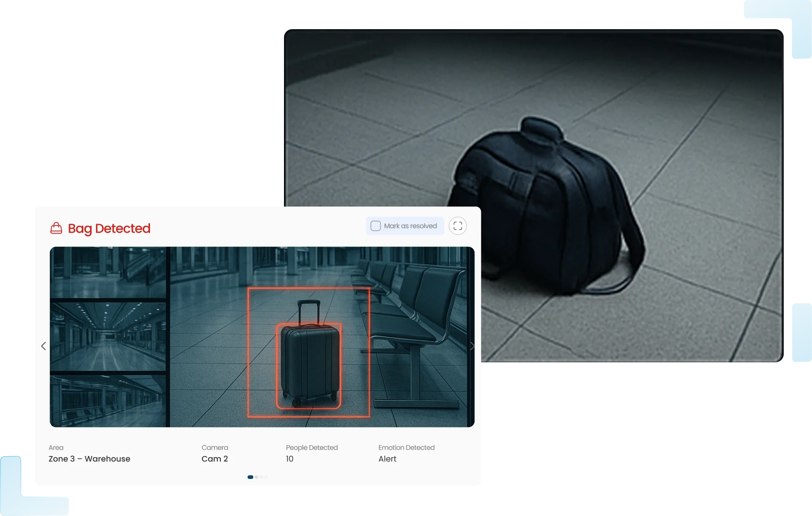812x516 pixels.
Task: Click the active first pagination dot
Action: pyautogui.click(x=250, y=477)
